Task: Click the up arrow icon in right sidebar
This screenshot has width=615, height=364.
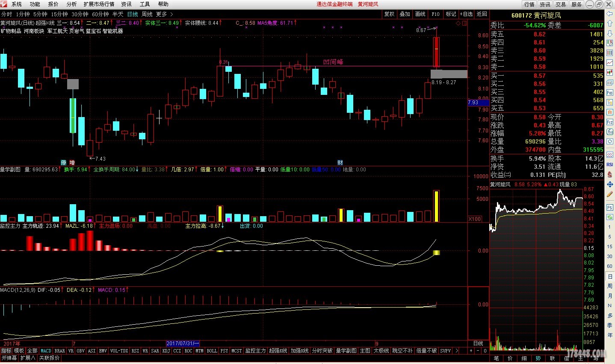Action: click(610, 23)
